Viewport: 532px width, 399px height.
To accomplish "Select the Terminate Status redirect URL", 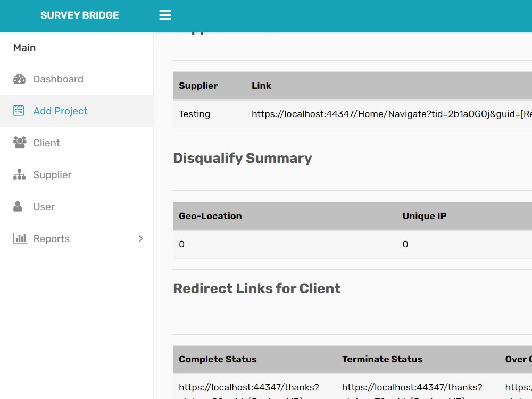I will coord(412,390).
